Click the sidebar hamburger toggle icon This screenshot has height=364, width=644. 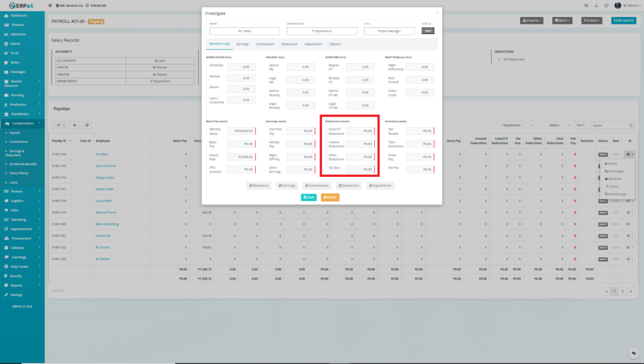click(50, 5)
